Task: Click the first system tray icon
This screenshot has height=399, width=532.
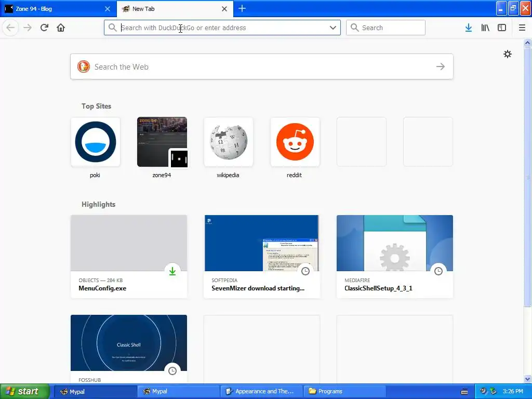Action: (x=483, y=391)
